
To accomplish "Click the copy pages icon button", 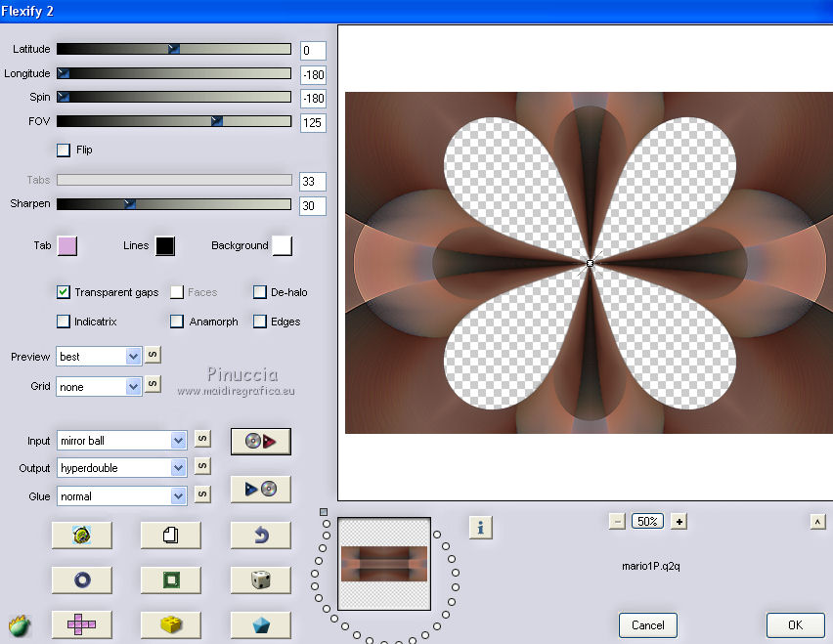I will pyautogui.click(x=170, y=536).
